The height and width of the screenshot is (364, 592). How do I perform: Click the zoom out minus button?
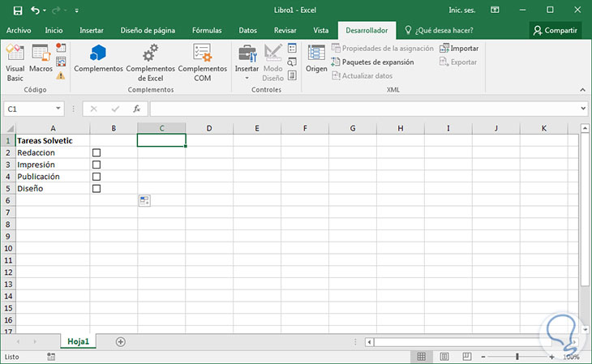(483, 357)
